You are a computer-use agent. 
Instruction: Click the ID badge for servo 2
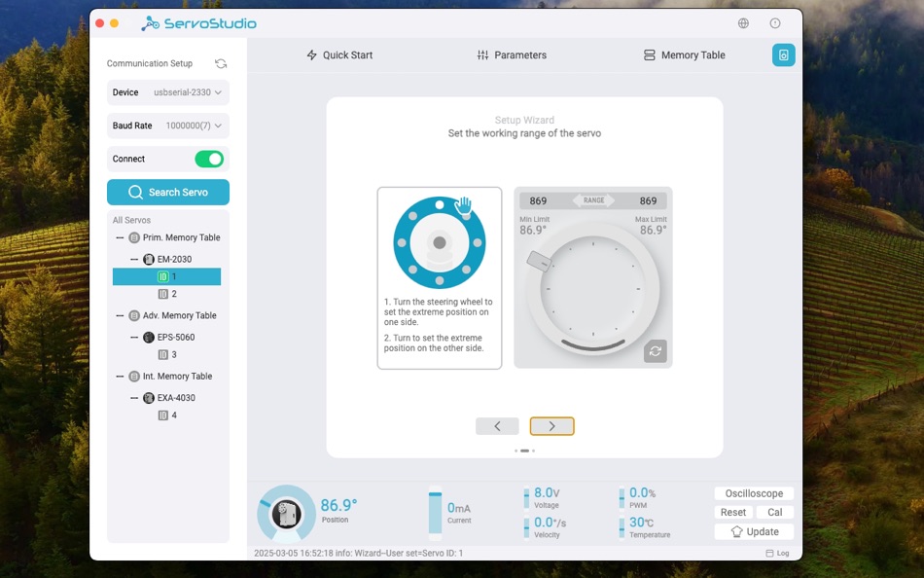[163, 294]
